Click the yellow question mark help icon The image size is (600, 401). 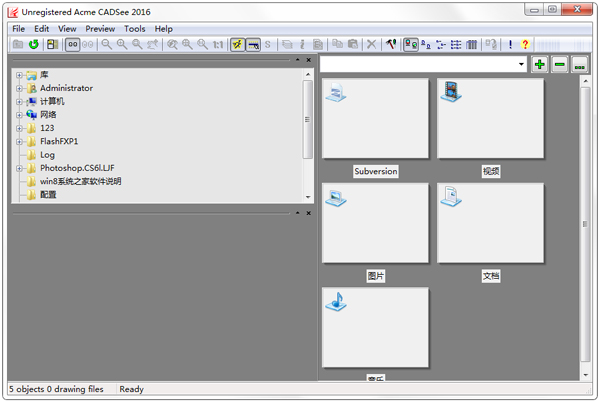click(525, 44)
